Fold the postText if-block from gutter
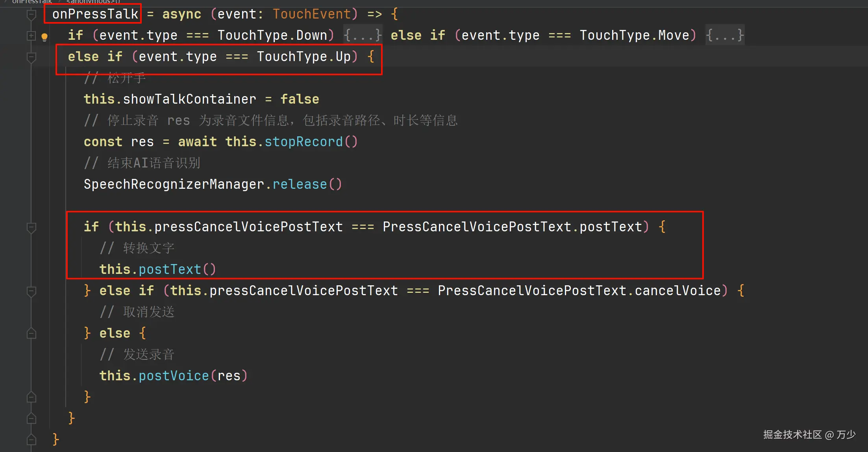Viewport: 868px width, 452px height. (x=31, y=227)
